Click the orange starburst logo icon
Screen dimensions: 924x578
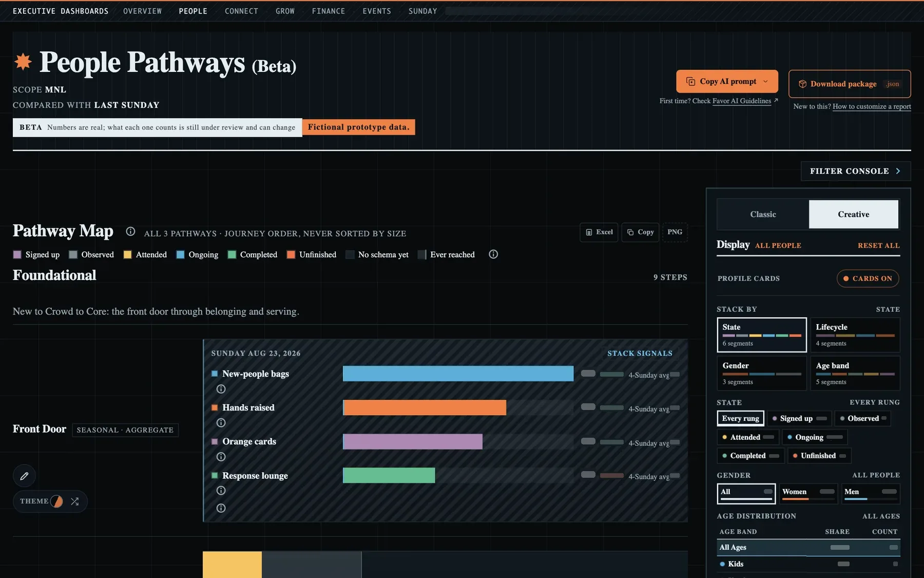(x=23, y=62)
